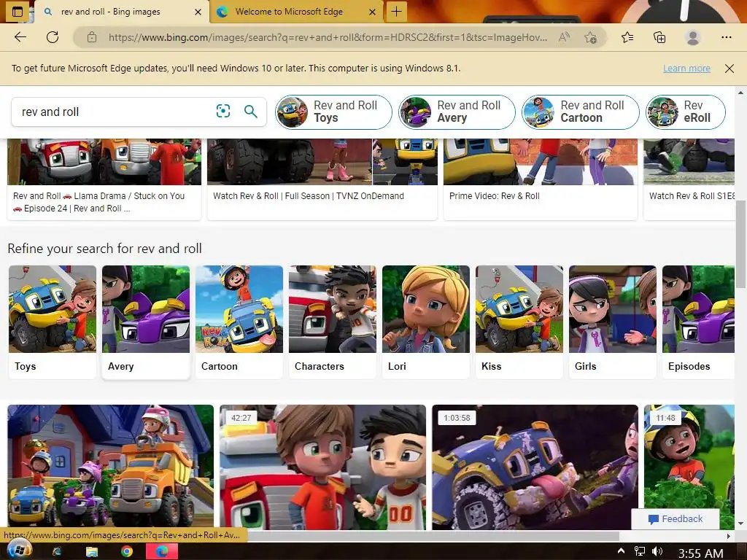747x560 pixels.
Task: Open network status tray icon
Action: (x=639, y=551)
